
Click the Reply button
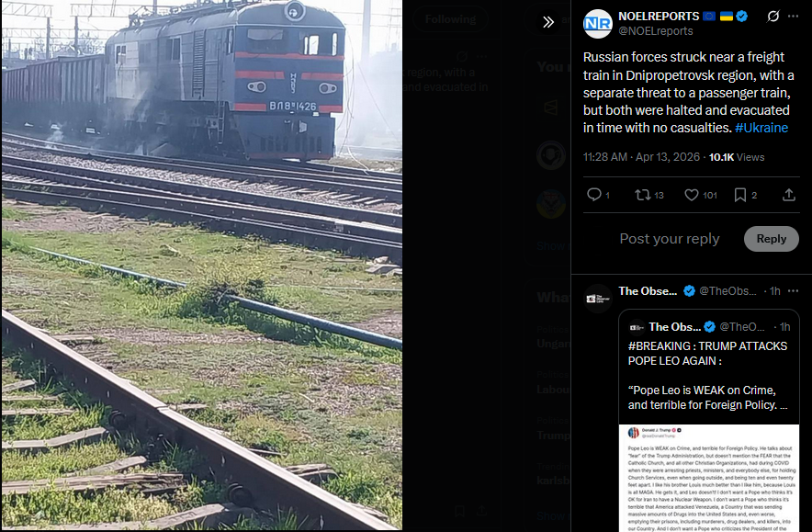point(771,239)
